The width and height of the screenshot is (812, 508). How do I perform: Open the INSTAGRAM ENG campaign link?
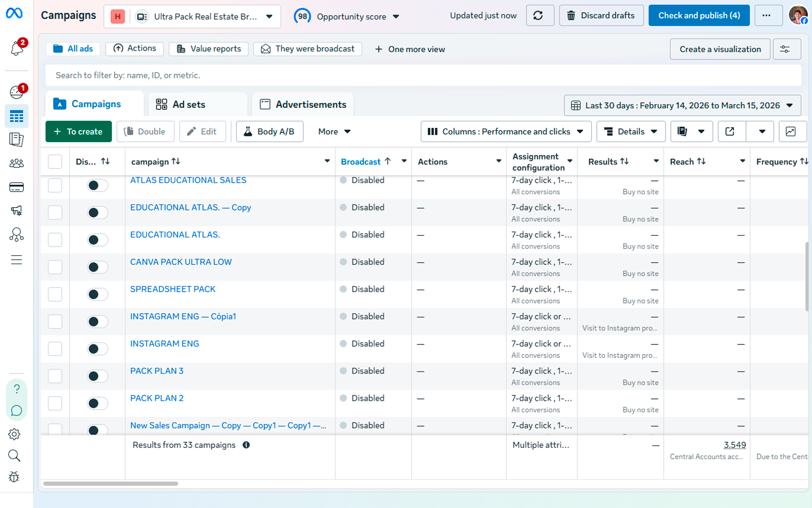pos(165,344)
